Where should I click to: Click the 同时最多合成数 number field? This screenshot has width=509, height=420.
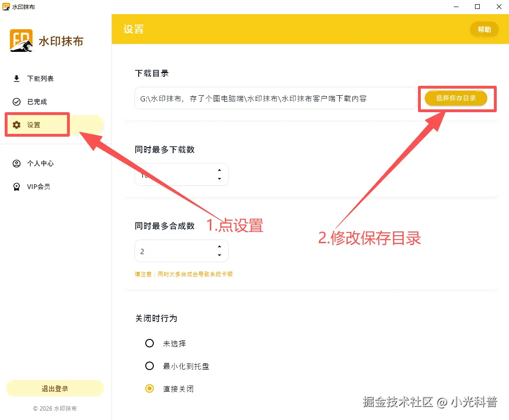182,251
